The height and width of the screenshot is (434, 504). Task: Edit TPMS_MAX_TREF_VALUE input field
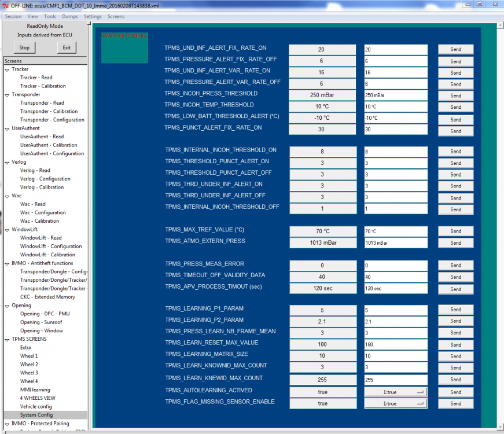396,231
